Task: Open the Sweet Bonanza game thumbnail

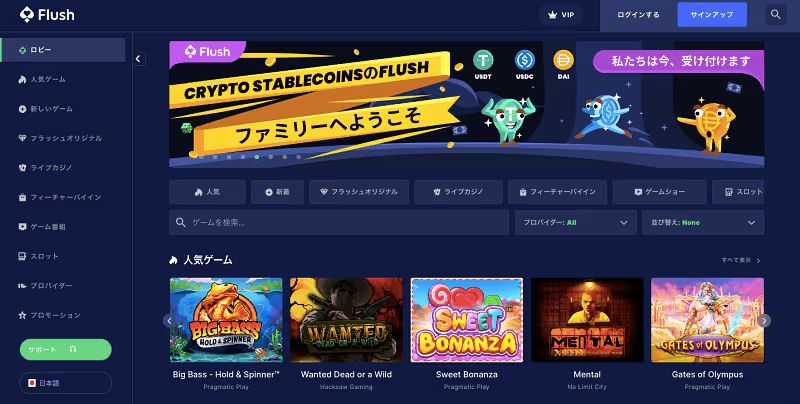Action: [x=466, y=320]
